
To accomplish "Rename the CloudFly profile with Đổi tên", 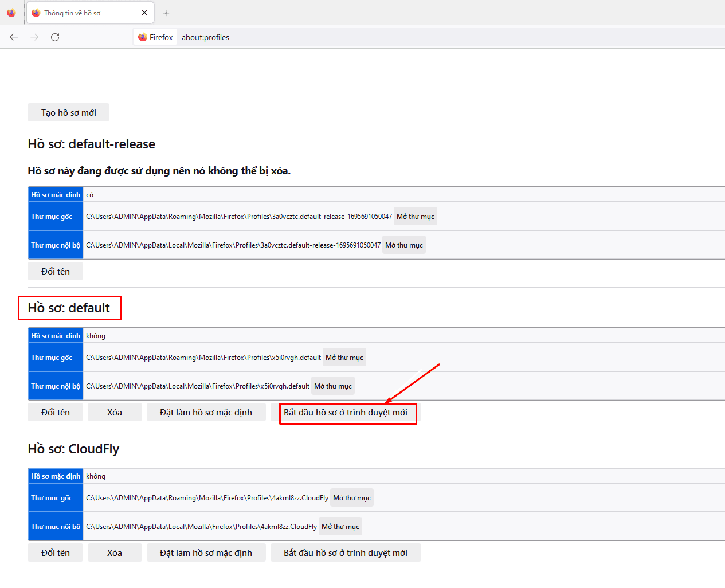I will tap(55, 552).
